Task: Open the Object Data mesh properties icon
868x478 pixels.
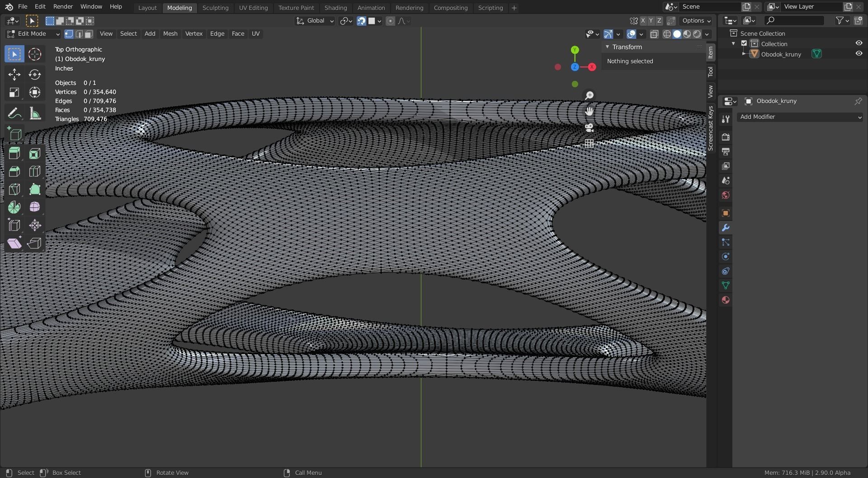Action: pyautogui.click(x=726, y=286)
